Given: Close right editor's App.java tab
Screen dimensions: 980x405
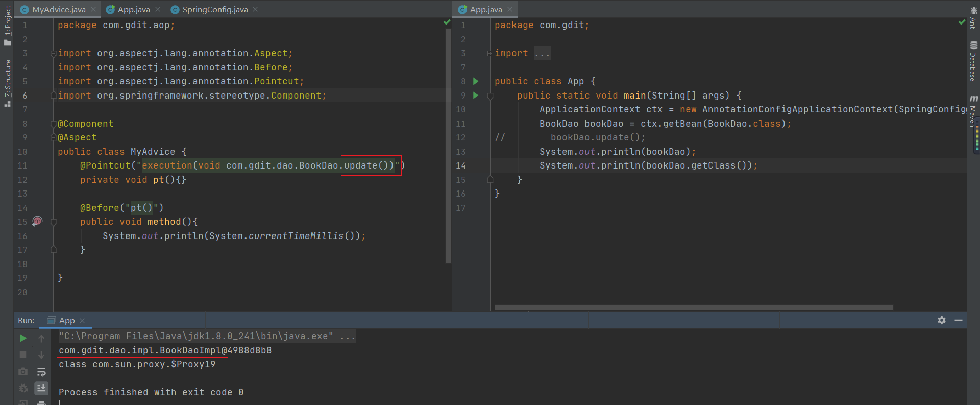Looking at the screenshot, I should (510, 9).
